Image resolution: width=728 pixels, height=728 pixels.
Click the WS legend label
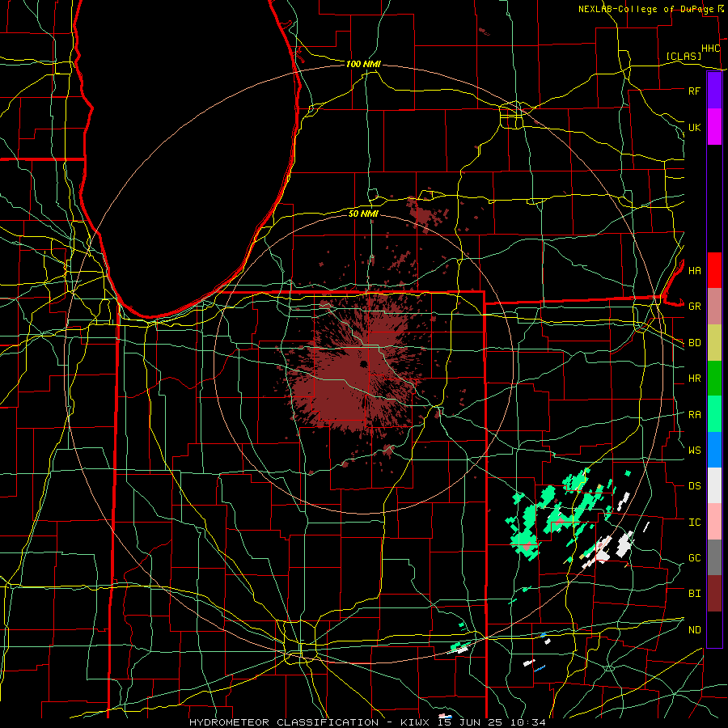click(694, 451)
